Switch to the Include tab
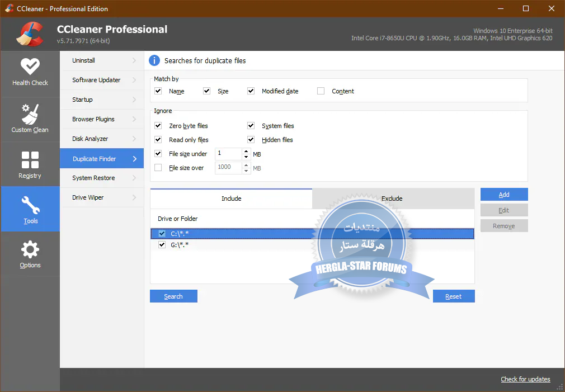Image resolution: width=565 pixels, height=392 pixels. 231,199
